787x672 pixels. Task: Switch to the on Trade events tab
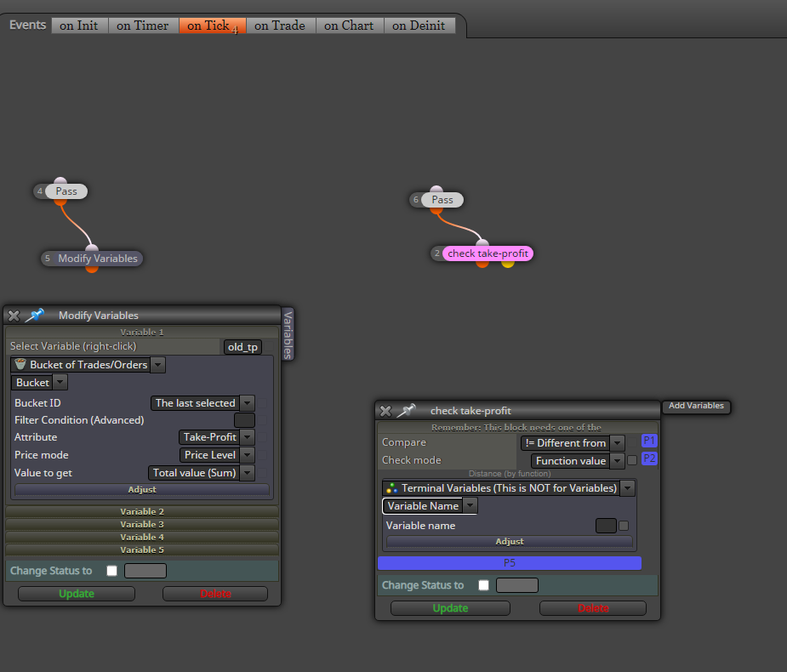click(x=280, y=26)
